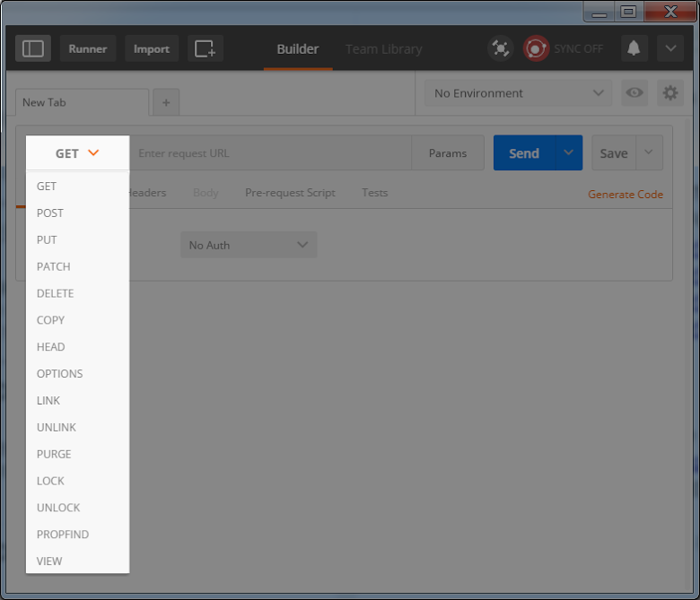Open a new window icon
The width and height of the screenshot is (700, 600).
(206, 48)
